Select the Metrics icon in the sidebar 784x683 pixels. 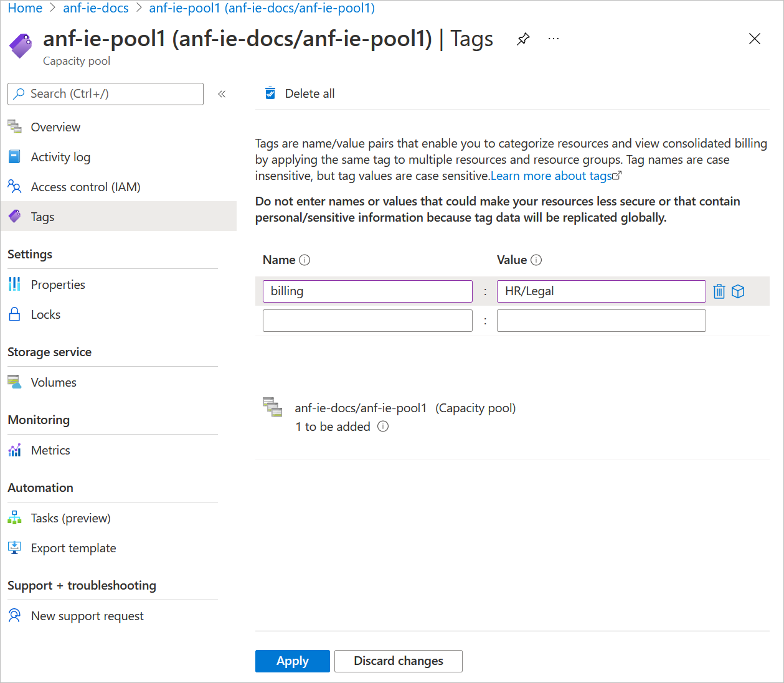click(14, 450)
